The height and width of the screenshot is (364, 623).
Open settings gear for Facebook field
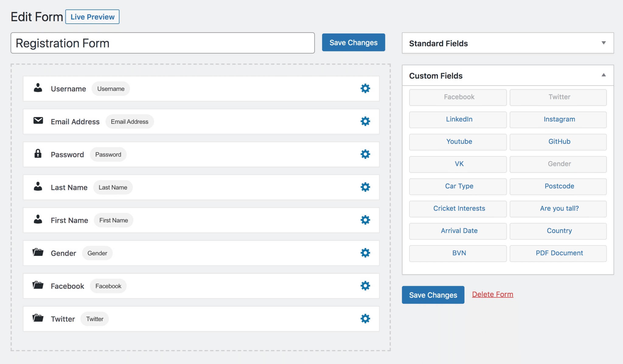point(365,285)
